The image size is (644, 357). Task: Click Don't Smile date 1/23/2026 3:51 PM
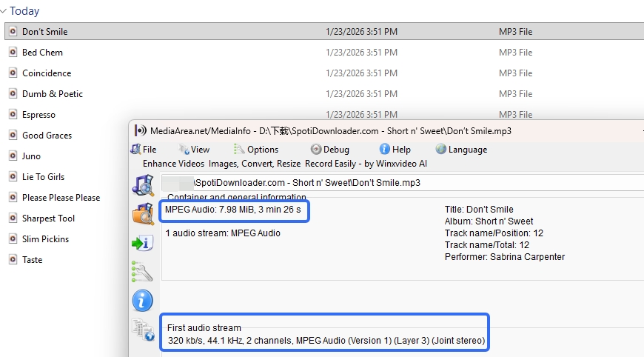point(361,32)
